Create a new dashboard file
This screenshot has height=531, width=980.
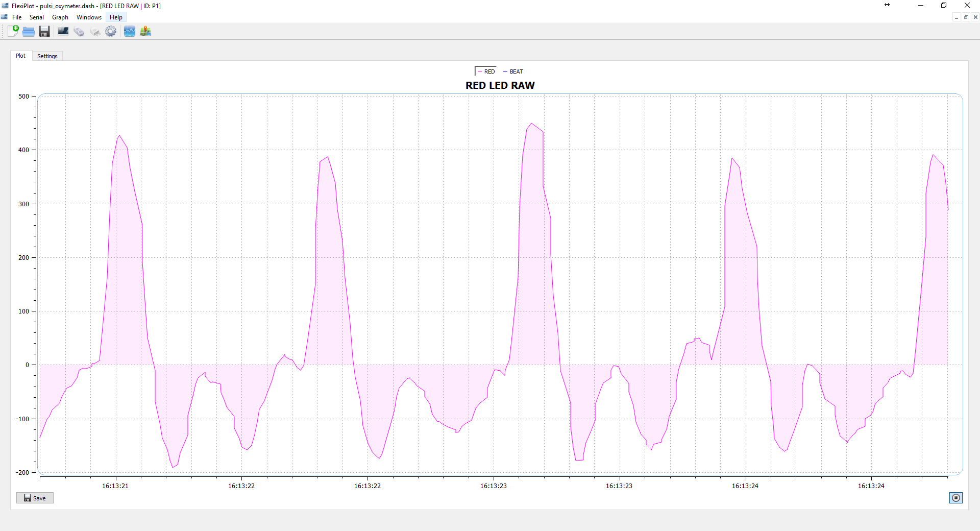[x=13, y=31]
